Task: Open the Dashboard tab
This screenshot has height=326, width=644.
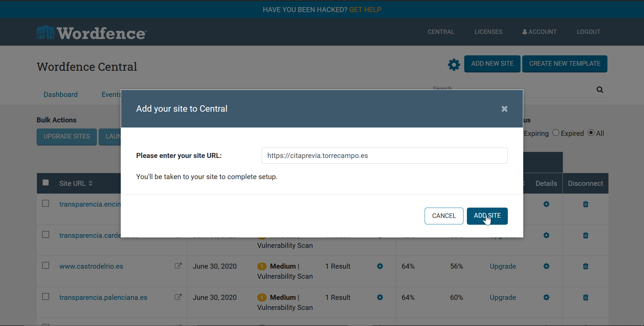Action: click(x=60, y=95)
